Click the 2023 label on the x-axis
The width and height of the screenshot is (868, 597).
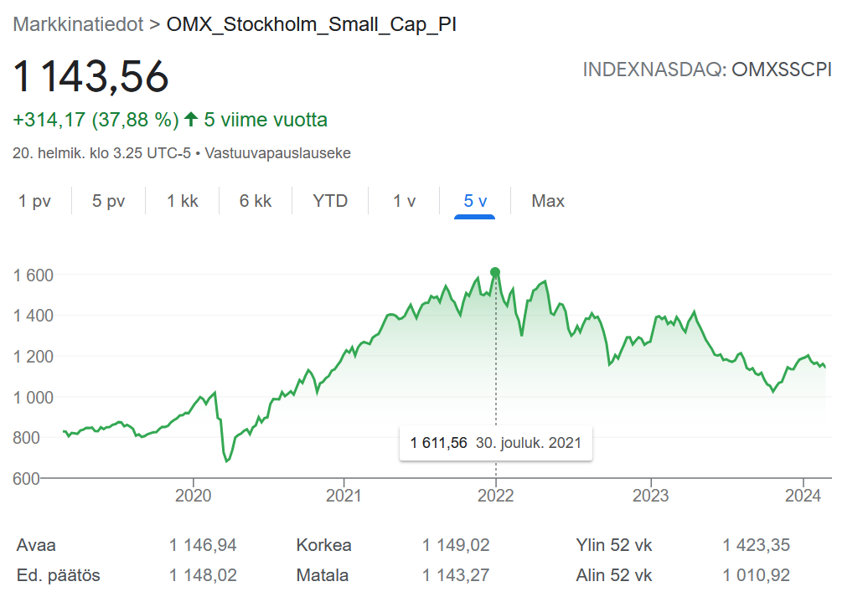(x=651, y=495)
